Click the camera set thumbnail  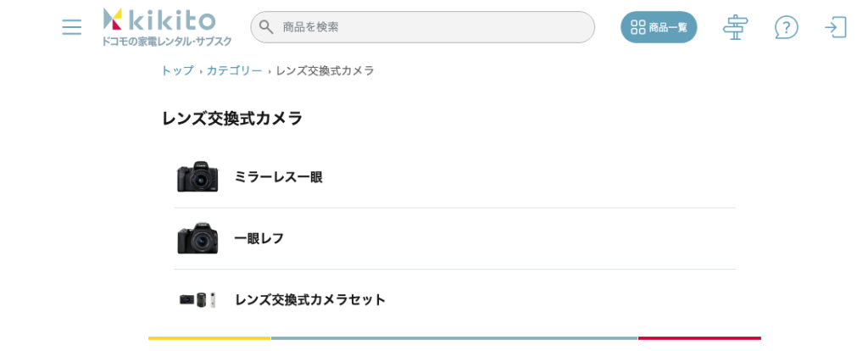coord(198,299)
